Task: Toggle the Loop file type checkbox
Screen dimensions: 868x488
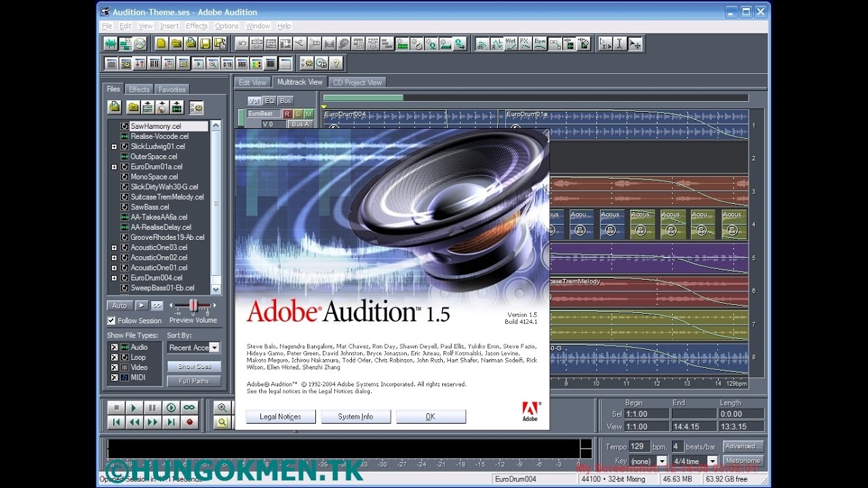Action: pyautogui.click(x=115, y=357)
